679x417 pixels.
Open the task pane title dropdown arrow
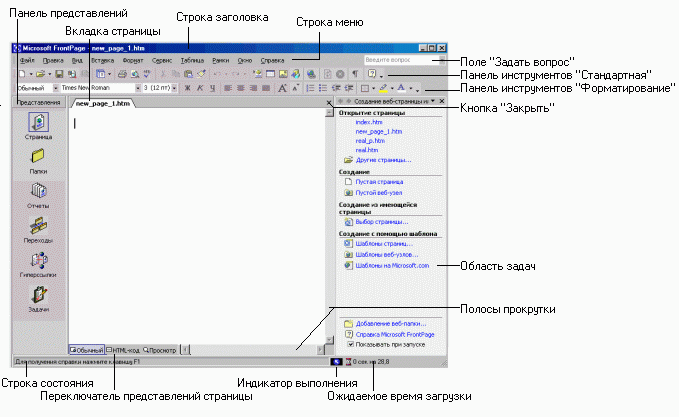432,101
